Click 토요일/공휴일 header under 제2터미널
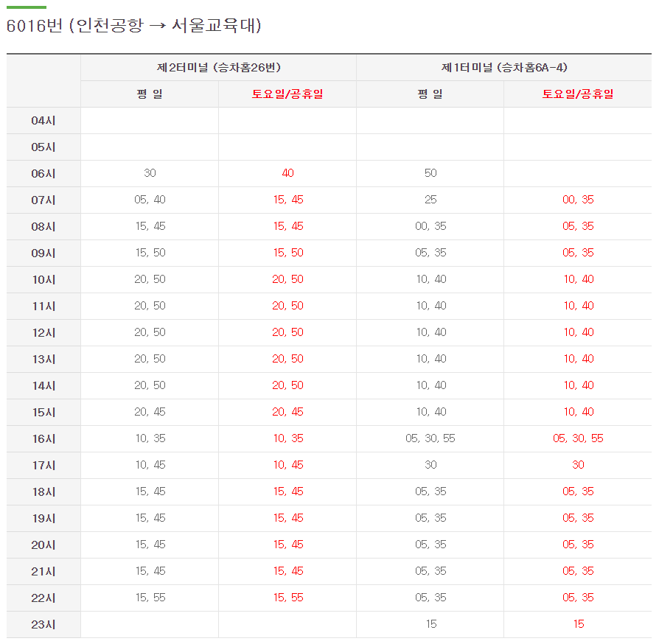The height and width of the screenshot is (644, 659). click(x=287, y=94)
